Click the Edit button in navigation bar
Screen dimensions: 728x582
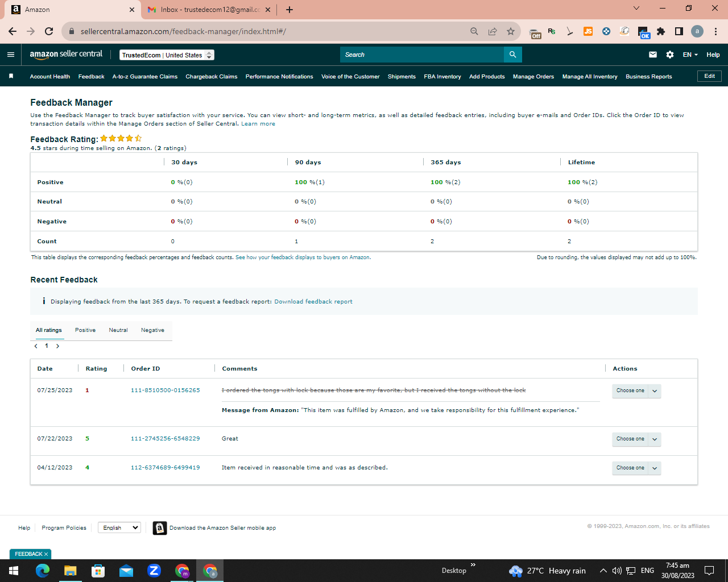710,76
